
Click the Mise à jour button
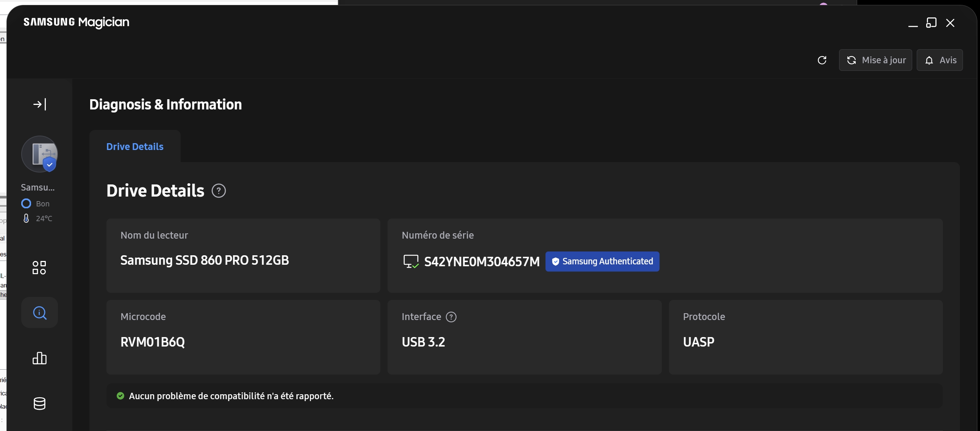point(875,60)
